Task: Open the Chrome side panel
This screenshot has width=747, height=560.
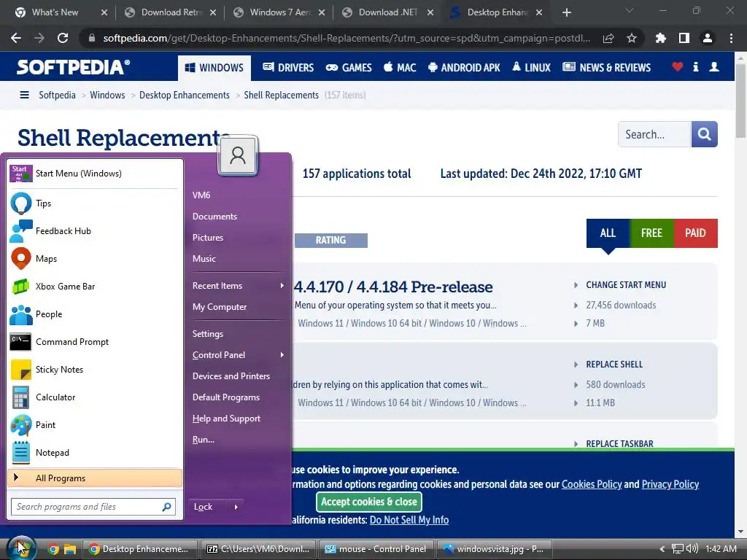Action: pos(684,38)
